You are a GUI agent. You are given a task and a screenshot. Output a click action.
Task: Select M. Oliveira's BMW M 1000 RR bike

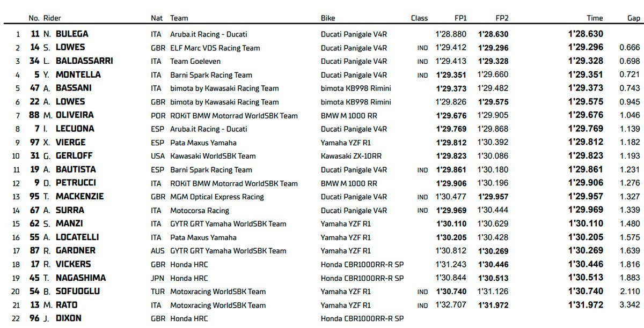349,115
